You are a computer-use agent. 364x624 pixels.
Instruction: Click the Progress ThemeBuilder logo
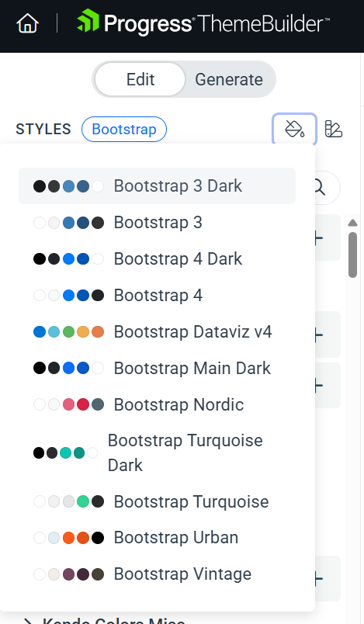pyautogui.click(x=203, y=23)
